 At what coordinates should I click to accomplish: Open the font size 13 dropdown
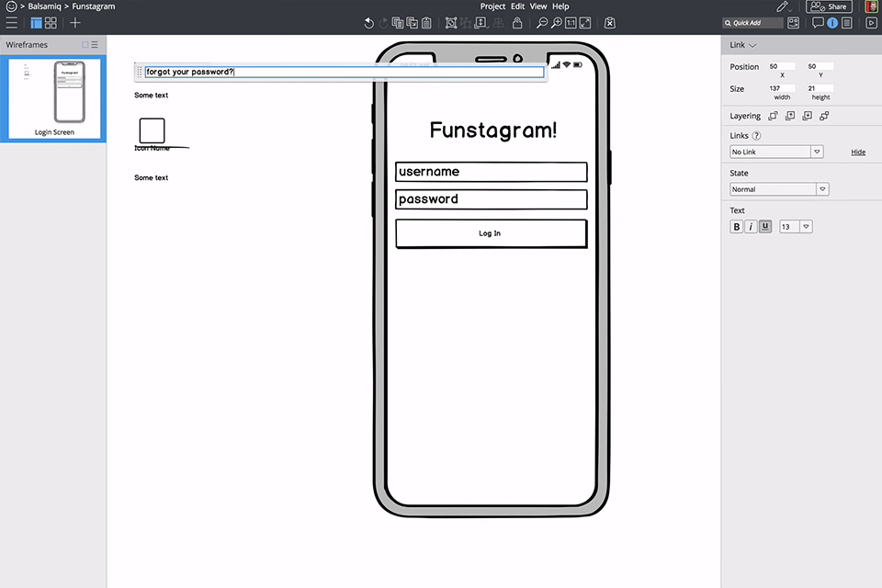pyautogui.click(x=796, y=227)
